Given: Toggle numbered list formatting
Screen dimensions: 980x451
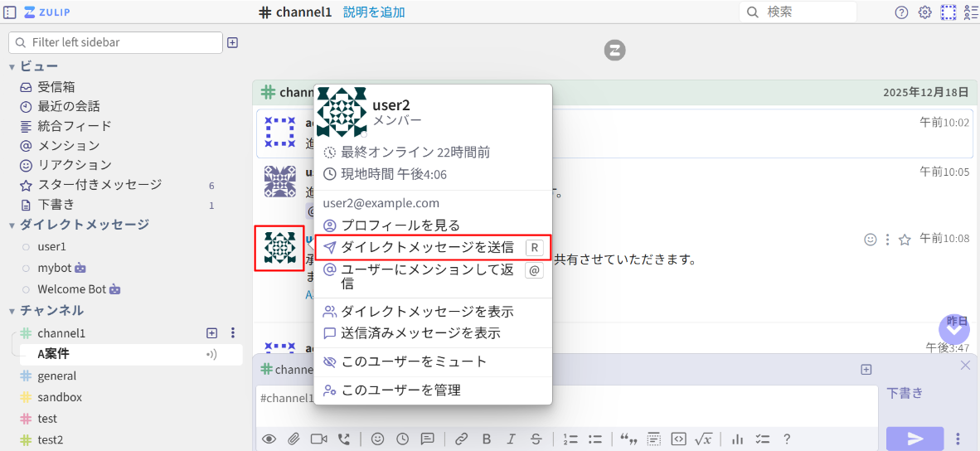Looking at the screenshot, I should click(569, 439).
